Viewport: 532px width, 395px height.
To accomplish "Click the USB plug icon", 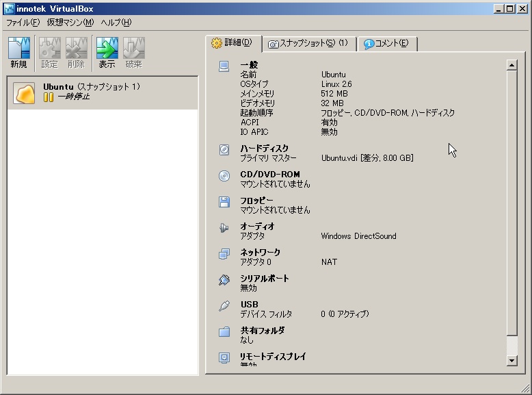I will [x=224, y=306].
